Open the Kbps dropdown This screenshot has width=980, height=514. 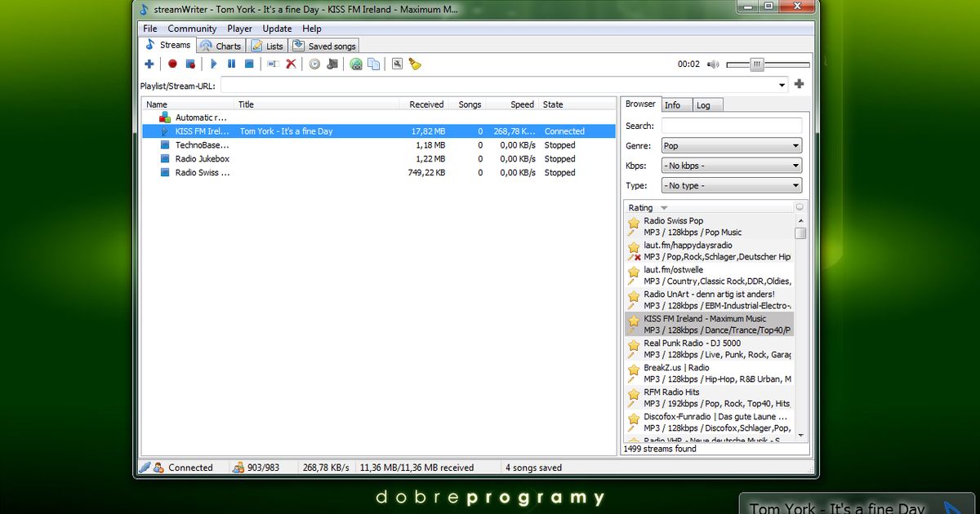(x=732, y=166)
